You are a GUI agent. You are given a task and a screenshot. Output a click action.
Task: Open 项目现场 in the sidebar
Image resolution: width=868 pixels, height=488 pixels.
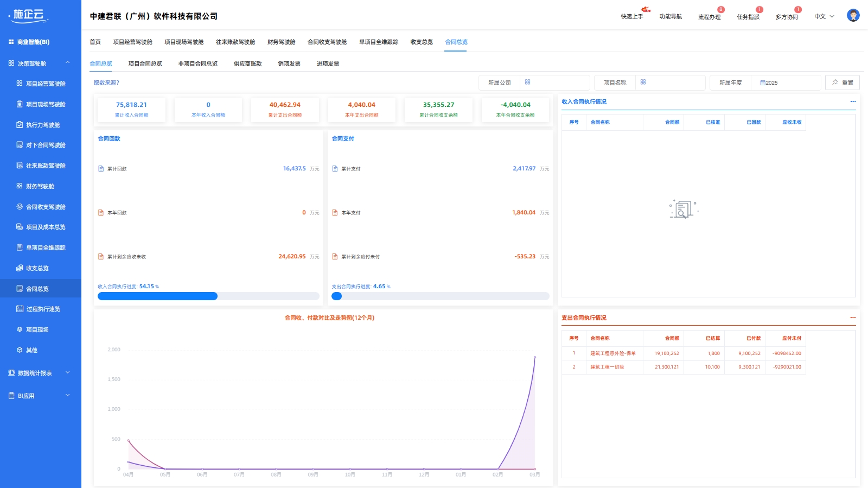pos(41,329)
